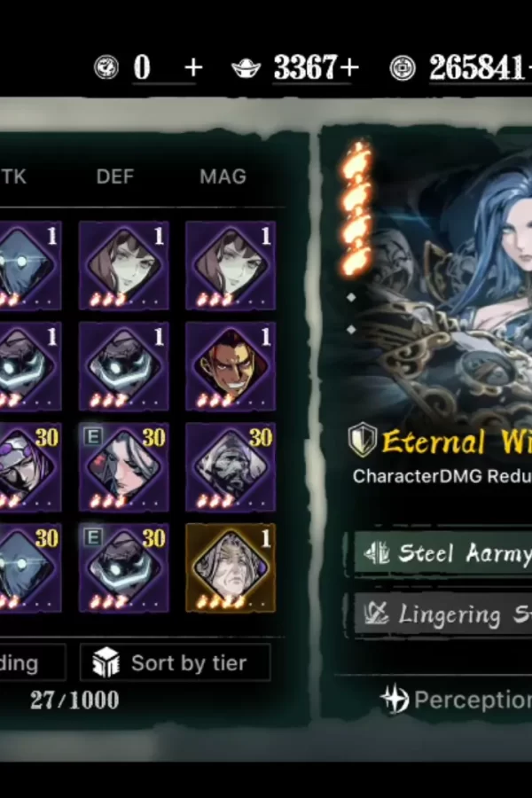Open the Lingering skill entry

point(442,614)
